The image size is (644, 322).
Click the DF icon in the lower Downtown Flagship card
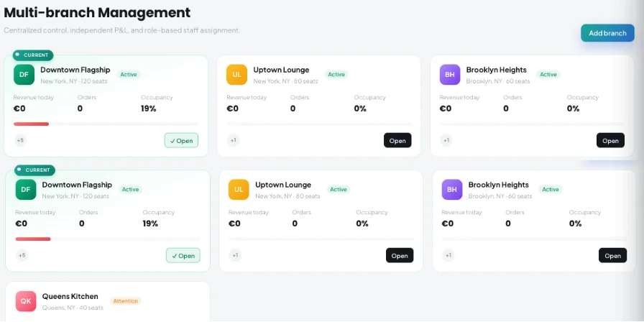tap(26, 189)
